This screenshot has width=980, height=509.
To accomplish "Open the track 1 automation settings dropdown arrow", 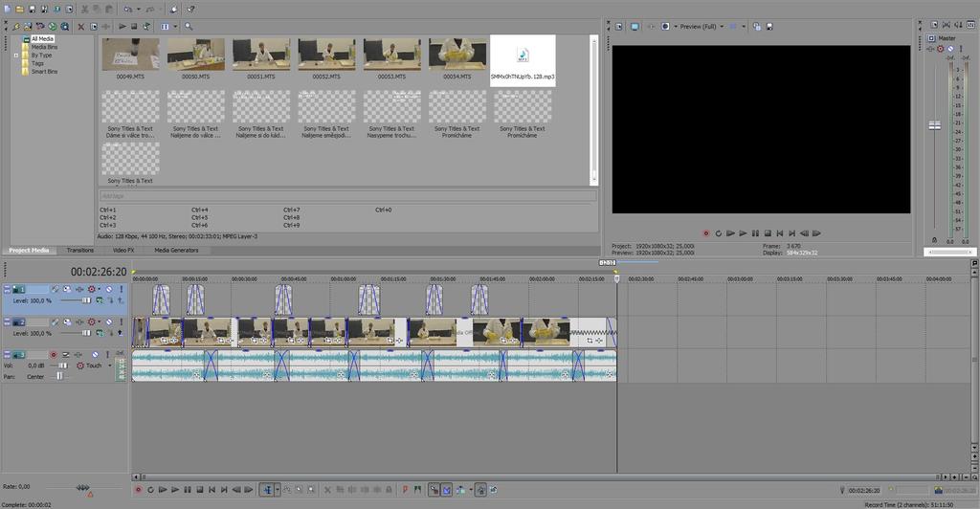I will click(x=99, y=289).
